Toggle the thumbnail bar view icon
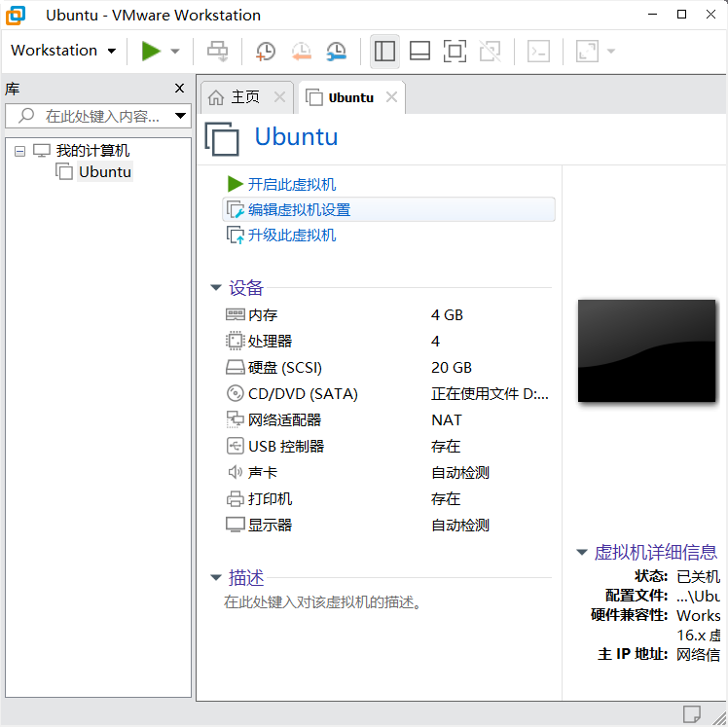 (x=419, y=51)
